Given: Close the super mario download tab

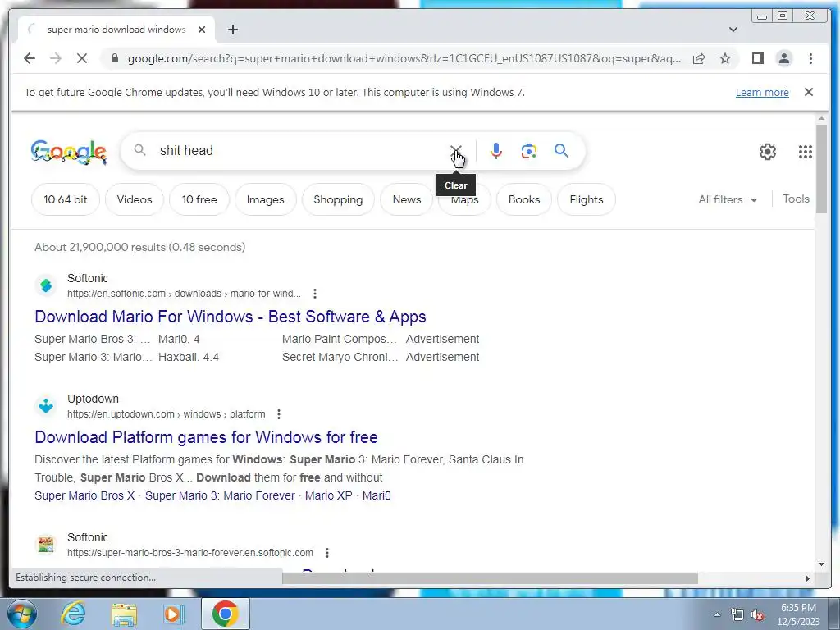Looking at the screenshot, I should click(x=202, y=30).
